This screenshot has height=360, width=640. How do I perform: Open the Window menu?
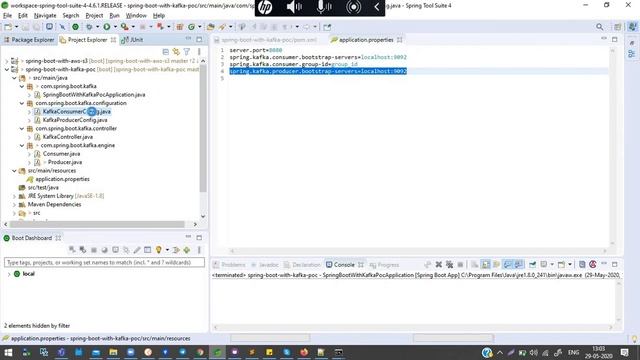pos(136,16)
